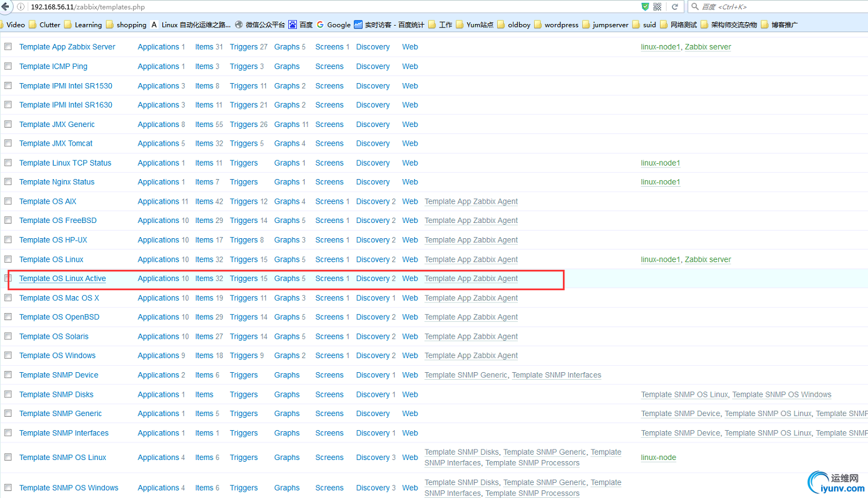
Task: Reload the page with the refresh icon
Action: (x=675, y=7)
